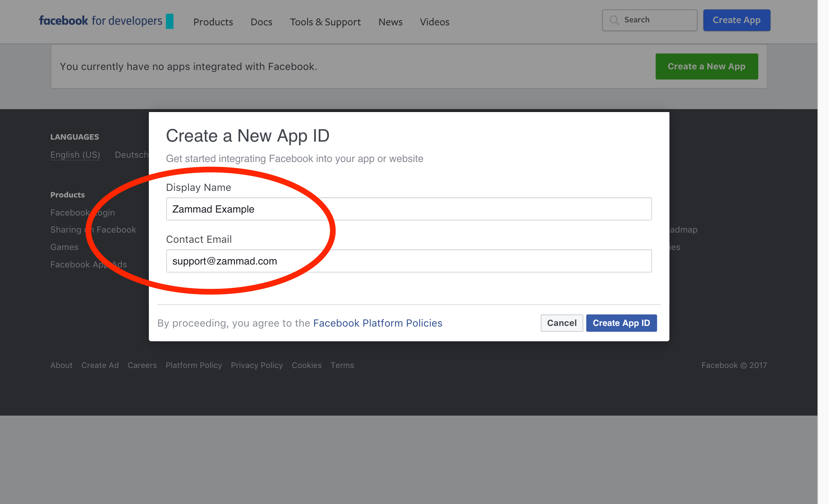The height and width of the screenshot is (504, 828).
Task: Open the Cookies footer link
Action: pyautogui.click(x=307, y=365)
